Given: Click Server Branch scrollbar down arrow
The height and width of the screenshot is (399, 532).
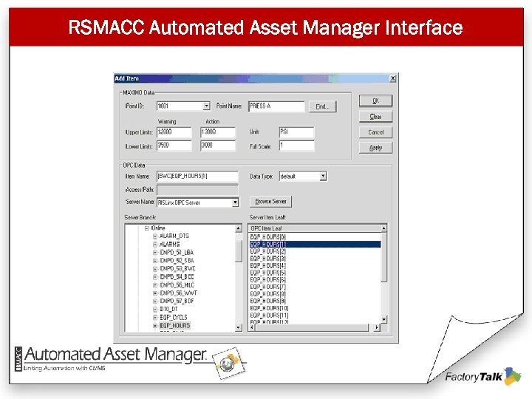Looking at the screenshot, I should (238, 327).
